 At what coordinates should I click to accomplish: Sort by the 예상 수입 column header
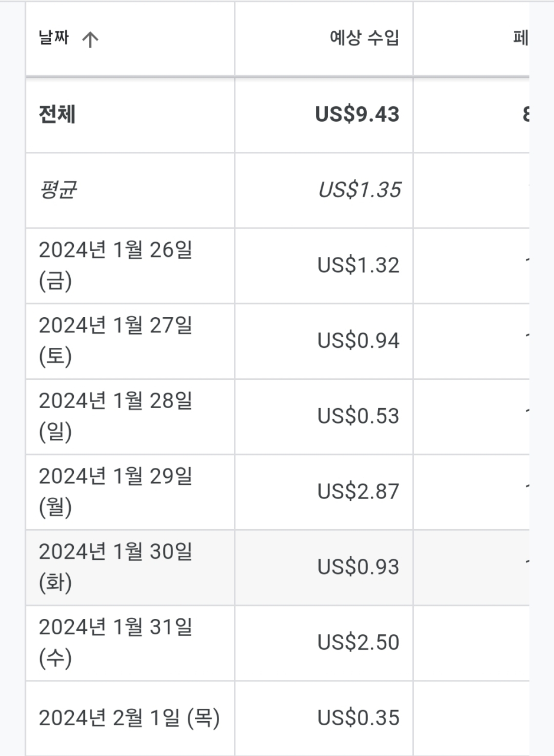point(364,39)
